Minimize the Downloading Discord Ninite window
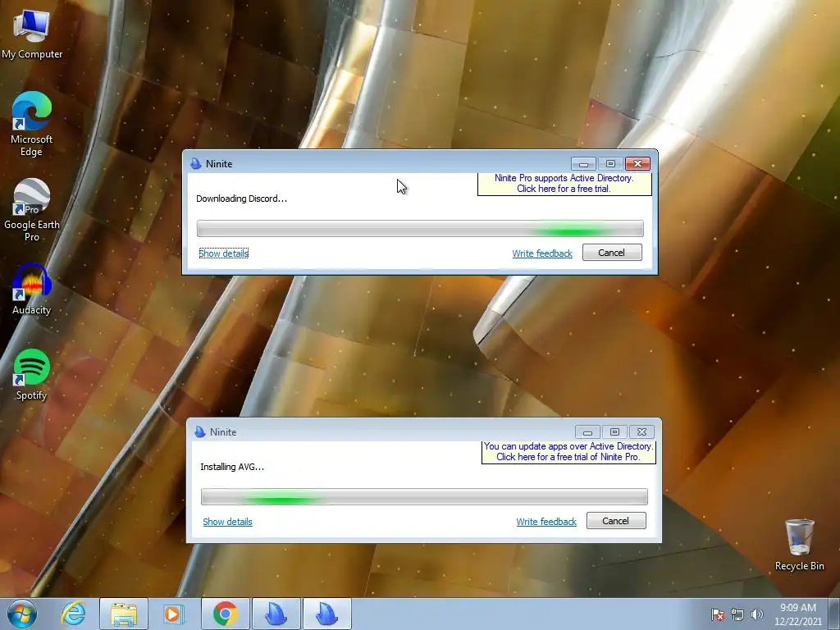Viewport: 840px width, 630px height. point(583,163)
